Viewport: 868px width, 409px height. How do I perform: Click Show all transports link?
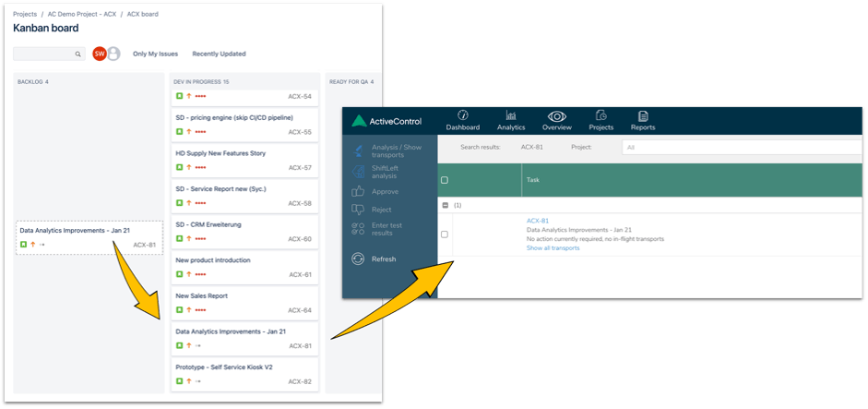coord(553,248)
